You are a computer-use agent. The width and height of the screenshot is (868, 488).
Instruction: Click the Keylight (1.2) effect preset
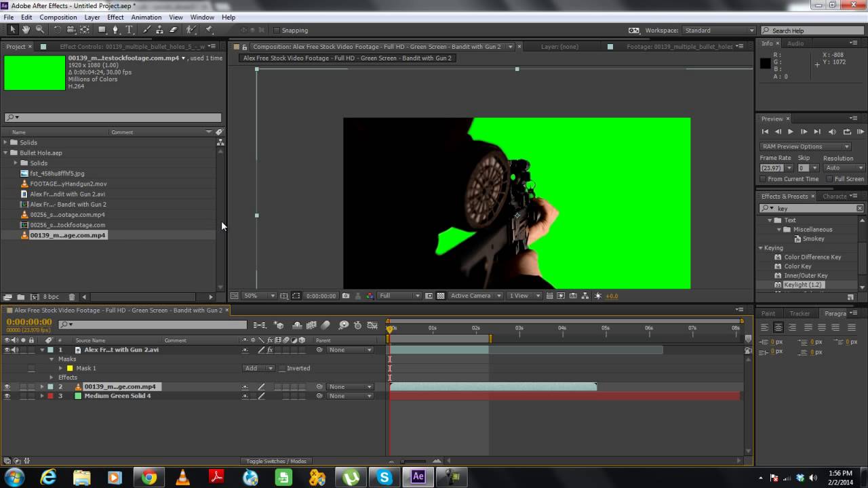click(x=803, y=285)
